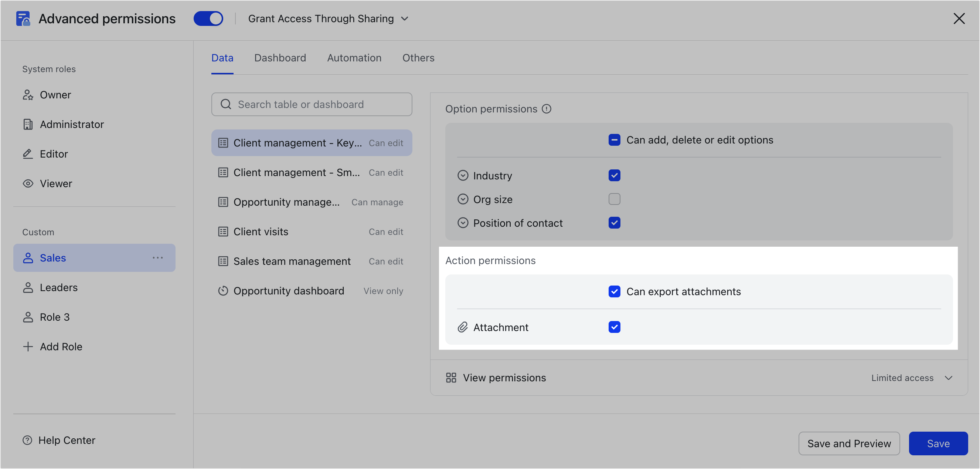The image size is (980, 469).
Task: Click the Attachment paperclip icon
Action: click(x=463, y=327)
